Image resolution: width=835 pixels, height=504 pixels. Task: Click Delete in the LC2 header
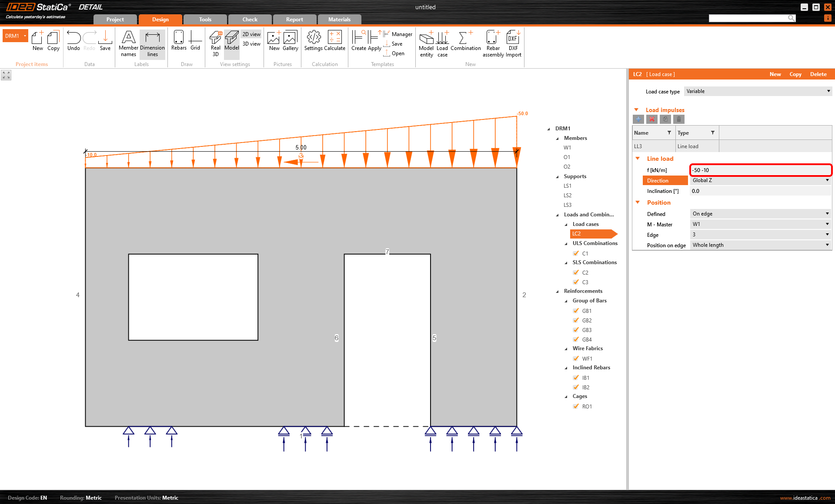pyautogui.click(x=818, y=74)
